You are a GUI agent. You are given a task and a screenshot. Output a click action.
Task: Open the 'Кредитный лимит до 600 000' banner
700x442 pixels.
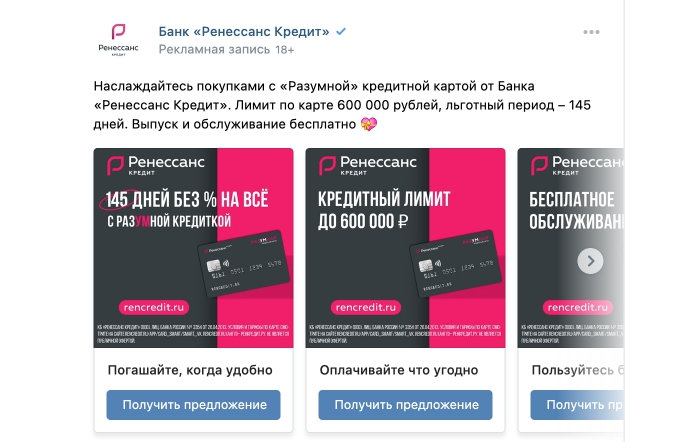[405, 248]
